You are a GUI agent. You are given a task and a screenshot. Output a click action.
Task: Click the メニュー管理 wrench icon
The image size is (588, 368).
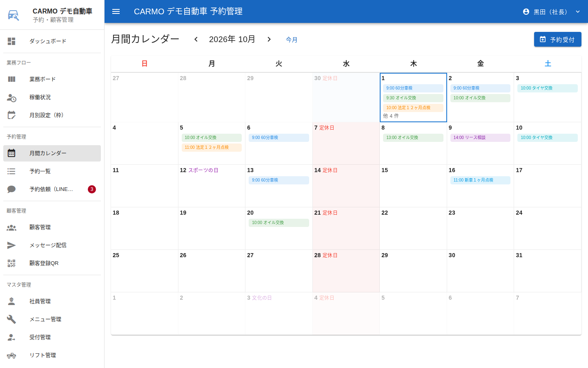click(x=11, y=319)
